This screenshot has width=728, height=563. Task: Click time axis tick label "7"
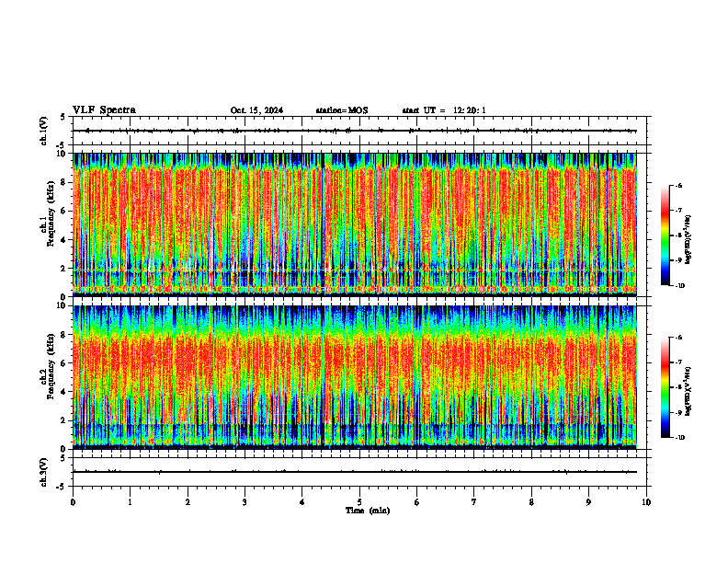[474, 502]
